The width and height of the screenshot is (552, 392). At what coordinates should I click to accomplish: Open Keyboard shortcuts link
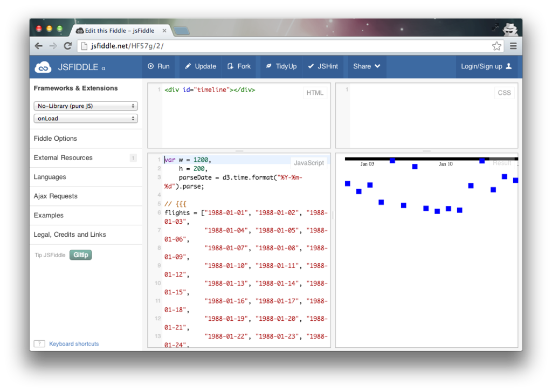74,344
